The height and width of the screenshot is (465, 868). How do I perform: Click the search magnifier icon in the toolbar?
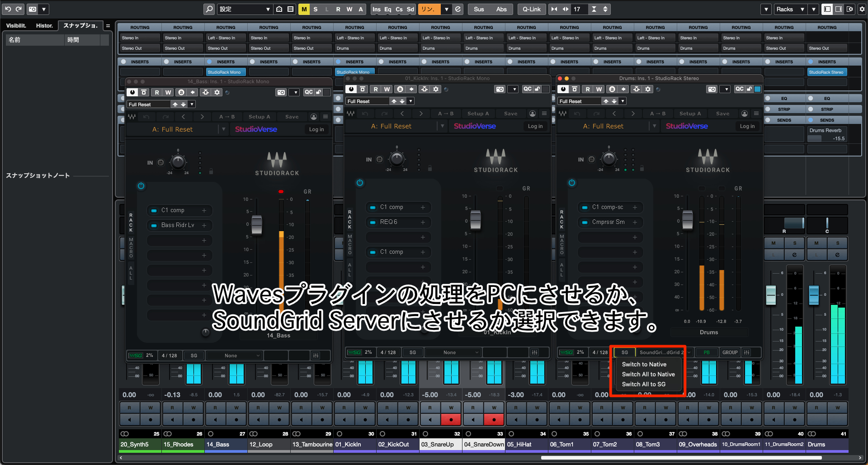208,9
